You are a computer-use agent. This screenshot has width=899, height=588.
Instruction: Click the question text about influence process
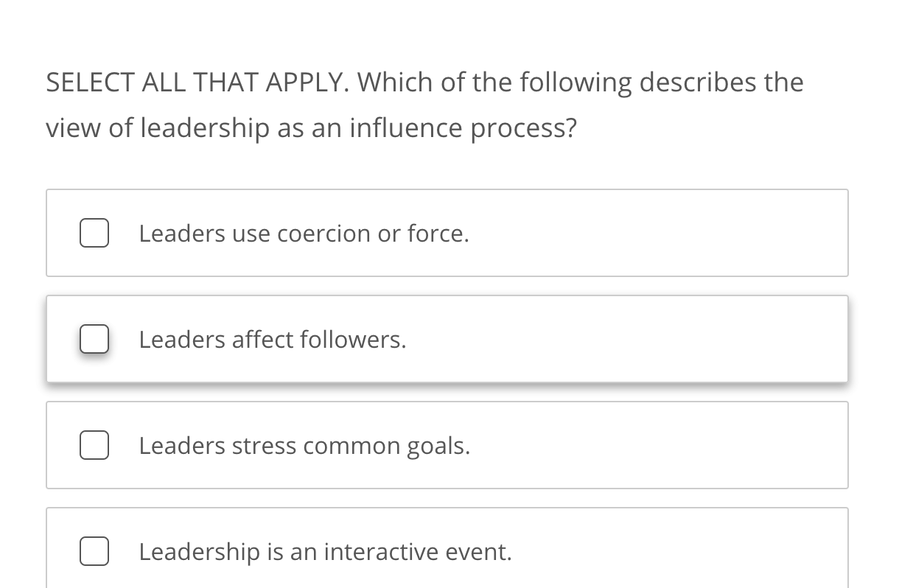[424, 103]
